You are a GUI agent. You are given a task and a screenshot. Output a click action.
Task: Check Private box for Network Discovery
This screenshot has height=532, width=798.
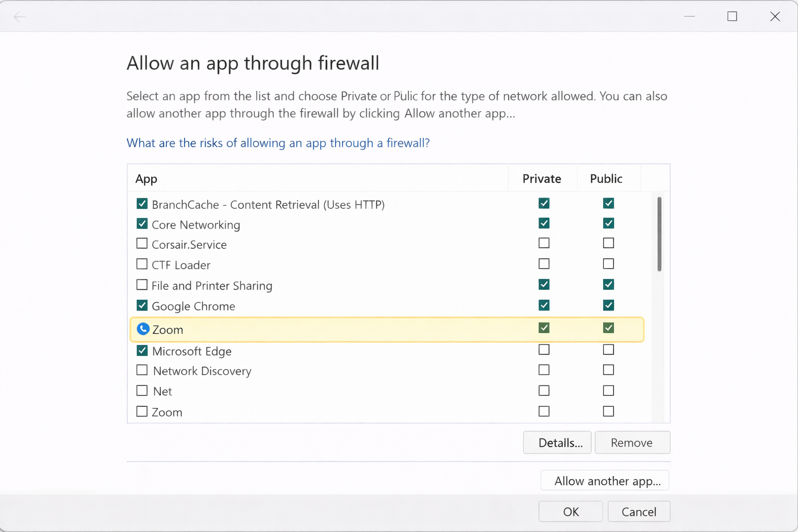pyautogui.click(x=544, y=370)
